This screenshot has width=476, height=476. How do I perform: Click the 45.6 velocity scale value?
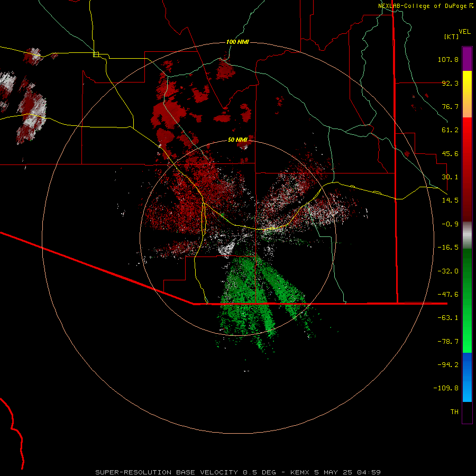(450, 153)
